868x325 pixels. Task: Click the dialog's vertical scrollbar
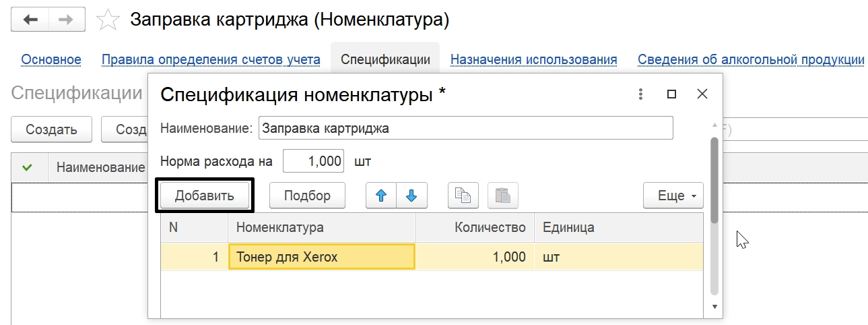(x=714, y=182)
